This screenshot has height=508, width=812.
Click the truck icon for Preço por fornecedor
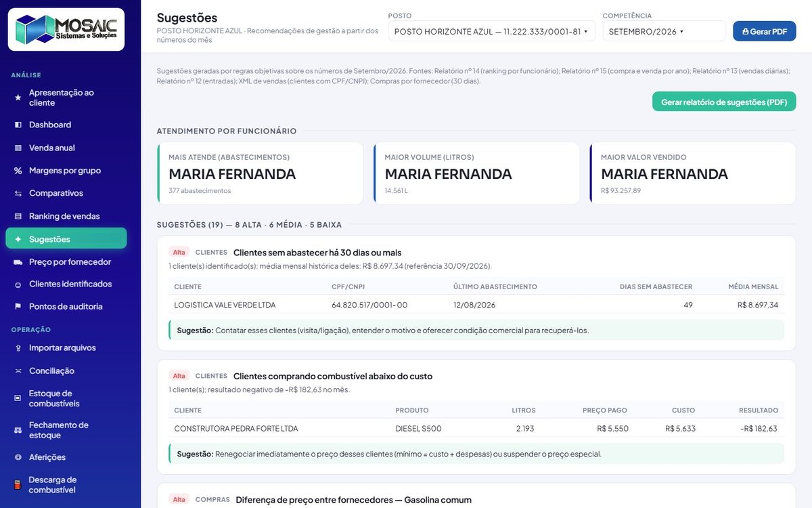pos(18,261)
